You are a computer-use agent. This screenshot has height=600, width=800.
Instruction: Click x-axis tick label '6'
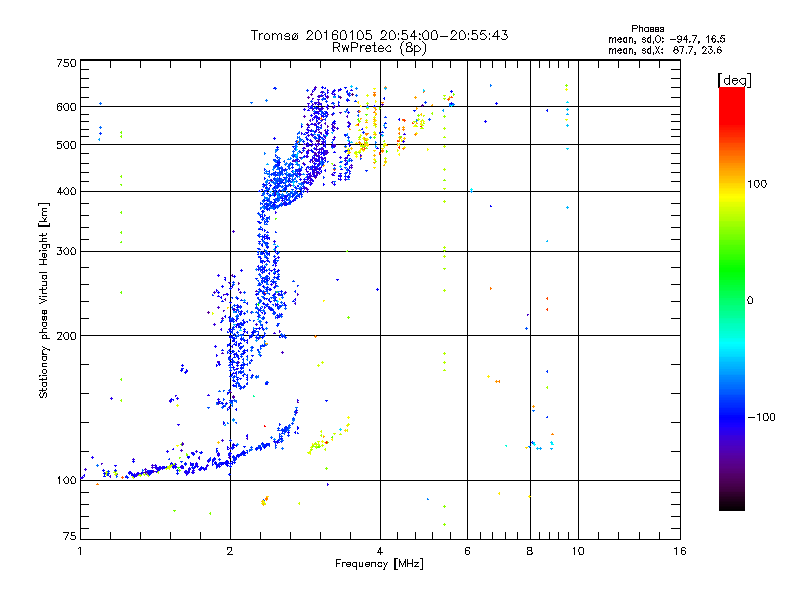click(467, 551)
